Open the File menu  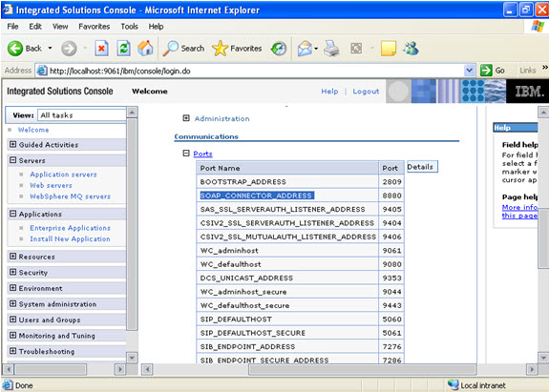(13, 27)
